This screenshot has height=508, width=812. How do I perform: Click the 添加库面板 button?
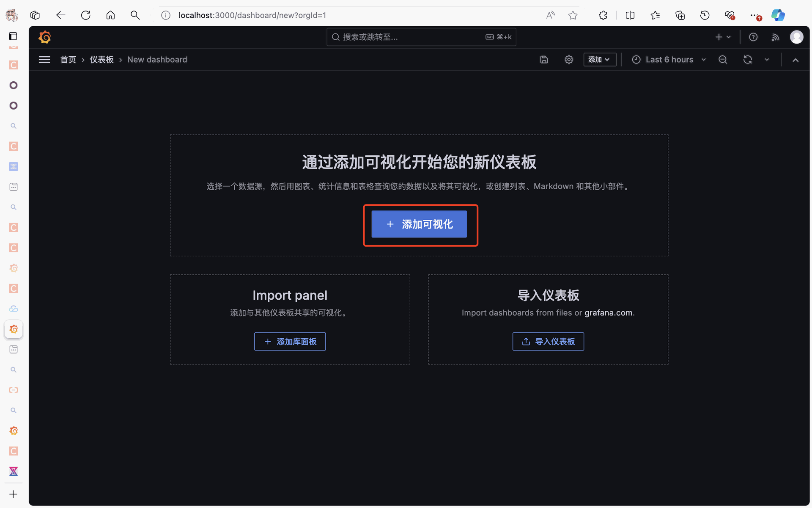pos(290,341)
